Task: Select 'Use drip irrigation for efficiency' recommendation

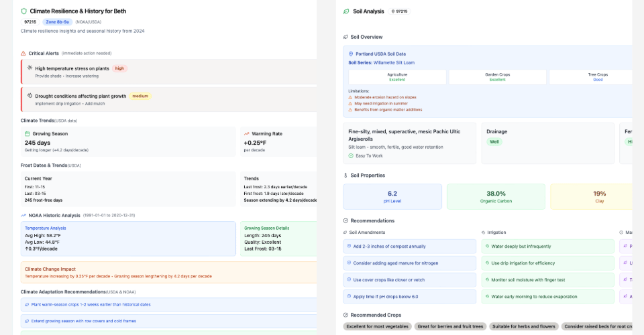Action: [547, 263]
